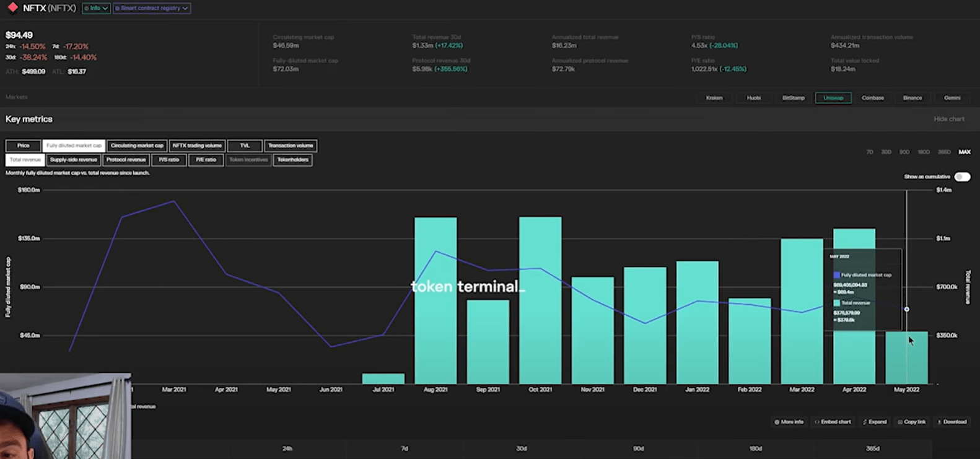This screenshot has width=980, height=459.
Task: Download the chart data
Action: [952, 422]
